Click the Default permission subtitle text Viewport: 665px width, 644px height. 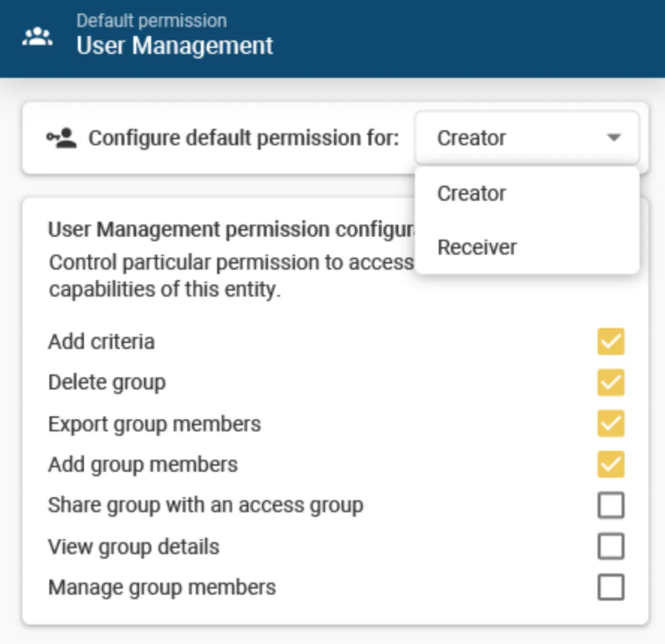click(x=151, y=21)
